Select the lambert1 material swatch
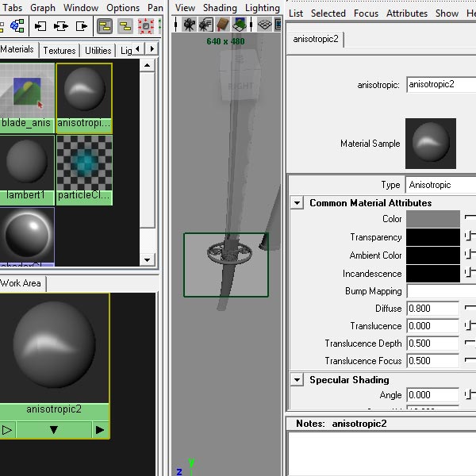 27,170
